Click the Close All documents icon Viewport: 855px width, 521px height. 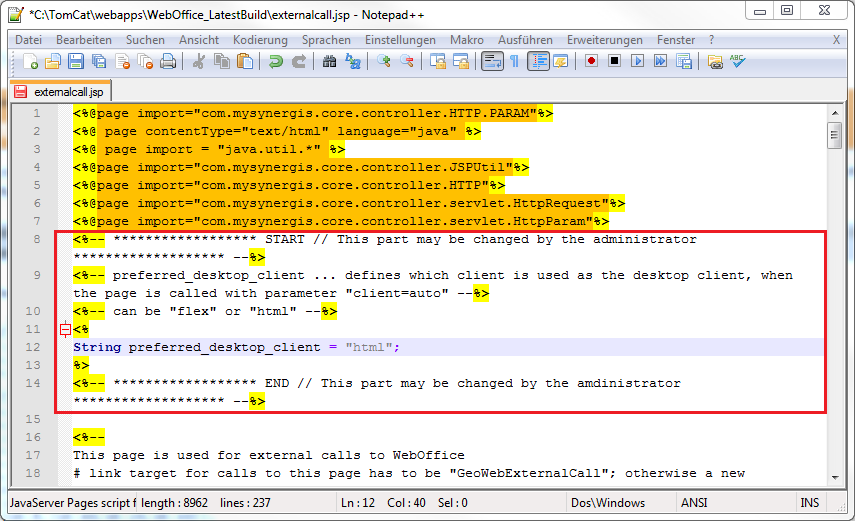tap(145, 62)
